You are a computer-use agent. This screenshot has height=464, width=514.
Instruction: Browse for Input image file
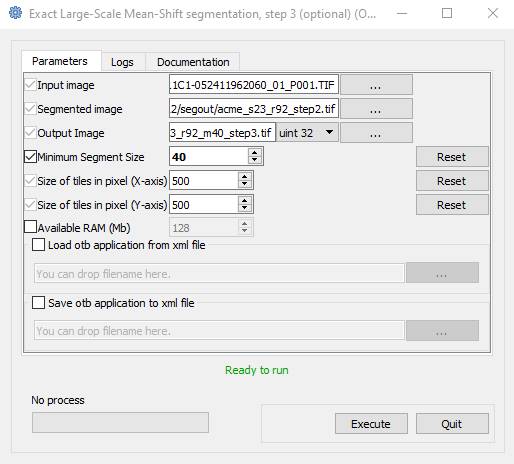[x=376, y=85]
